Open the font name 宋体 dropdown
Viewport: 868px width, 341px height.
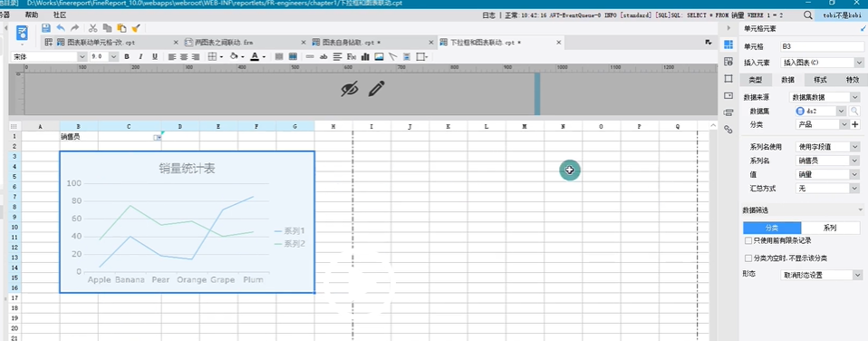tap(49, 56)
